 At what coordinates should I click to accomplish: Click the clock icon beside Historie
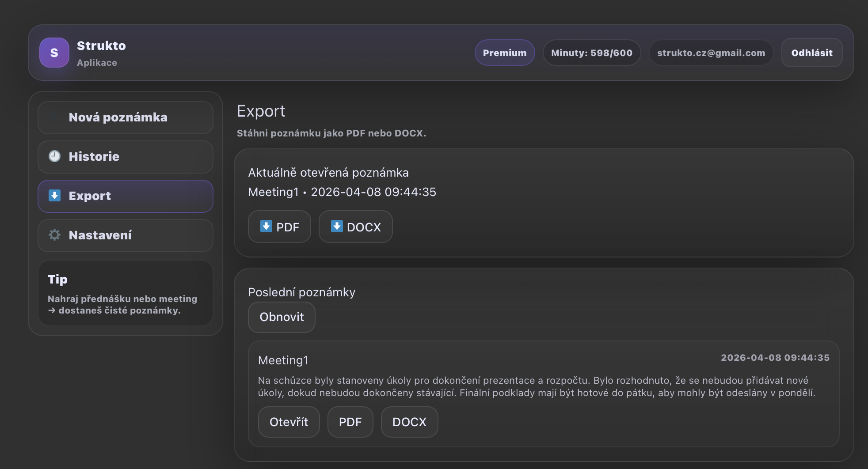click(54, 156)
